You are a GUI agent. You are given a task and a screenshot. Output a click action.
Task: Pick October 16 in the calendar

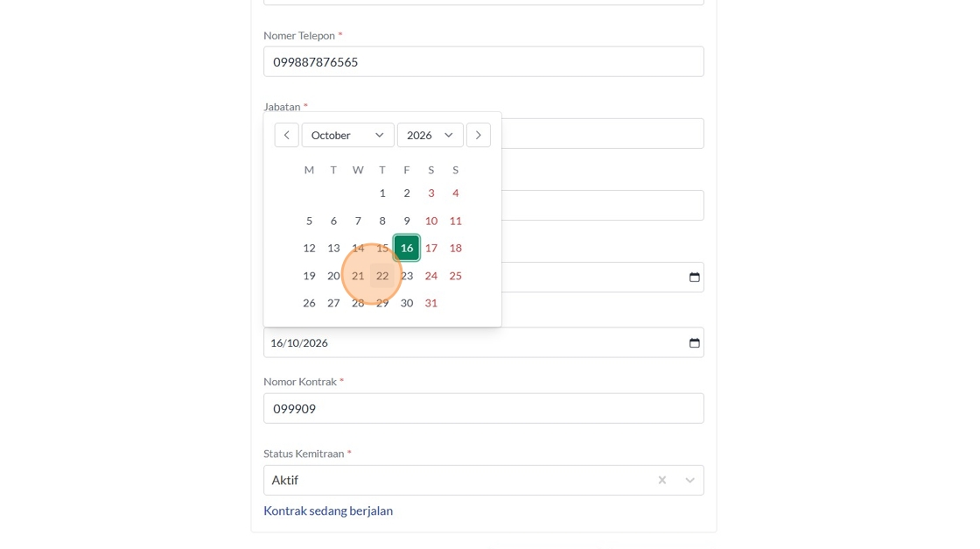pos(407,248)
